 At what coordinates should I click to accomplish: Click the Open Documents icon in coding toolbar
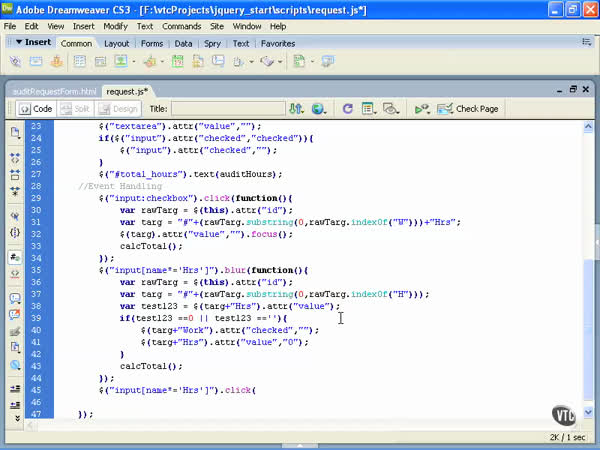tap(15, 132)
